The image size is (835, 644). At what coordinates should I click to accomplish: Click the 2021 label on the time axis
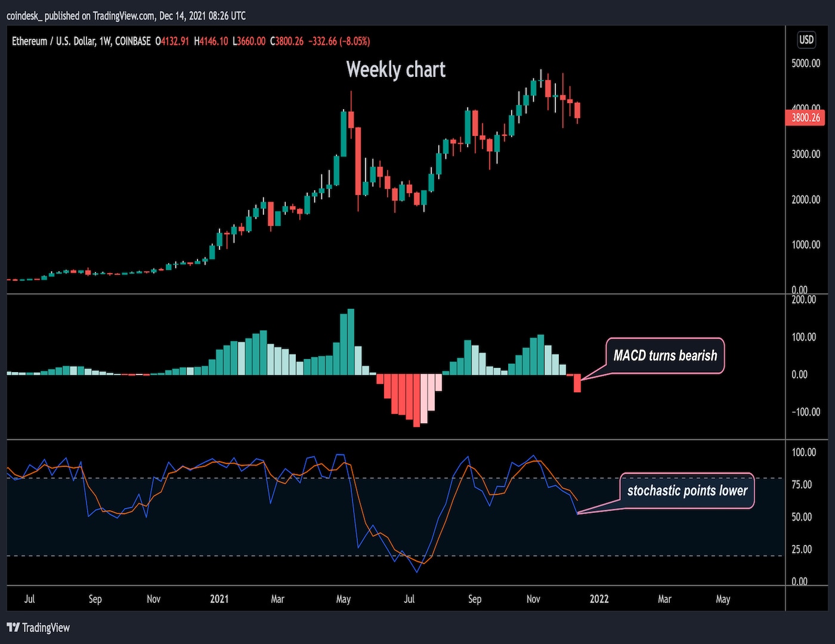(219, 599)
